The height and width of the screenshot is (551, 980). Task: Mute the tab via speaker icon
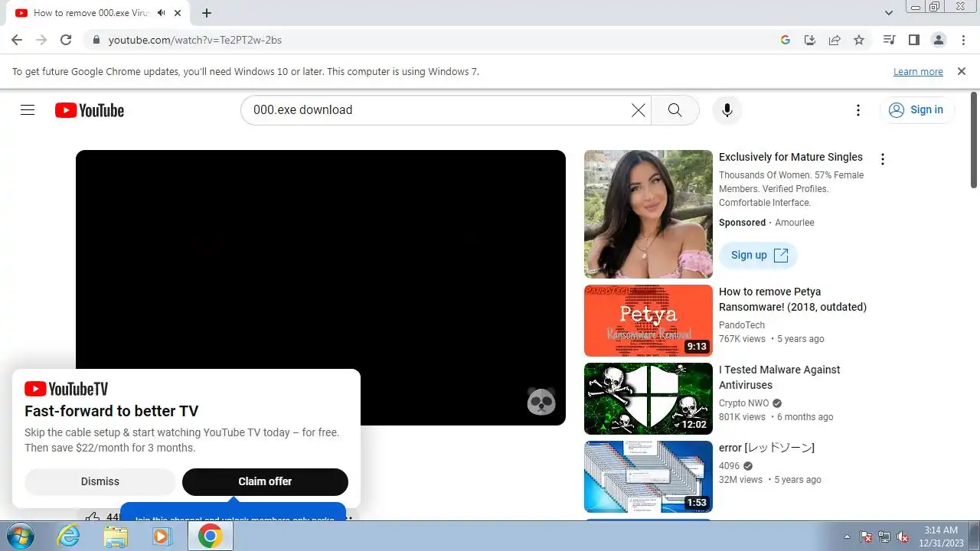click(162, 13)
